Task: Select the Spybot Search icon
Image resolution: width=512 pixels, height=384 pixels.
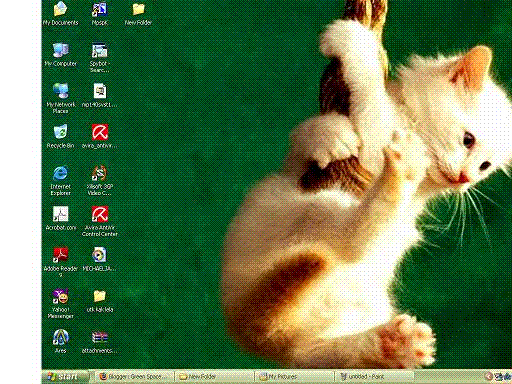Action: tap(99, 57)
